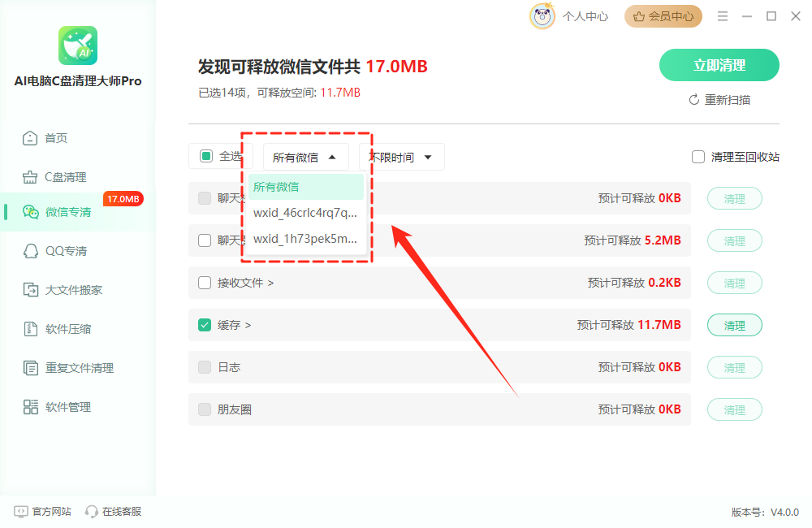Viewport: 812px width, 528px height.
Task: Expand the 缓存 row details
Action: click(x=248, y=326)
